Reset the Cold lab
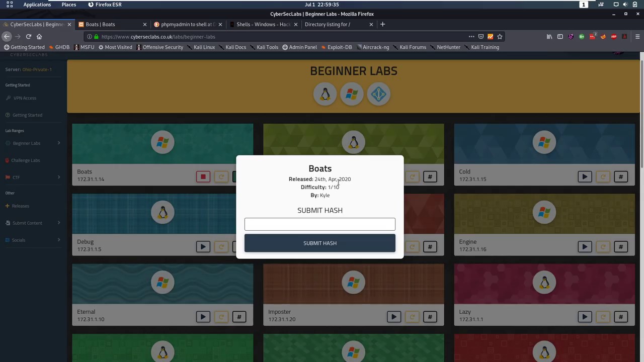This screenshot has height=362, width=644. click(x=603, y=177)
